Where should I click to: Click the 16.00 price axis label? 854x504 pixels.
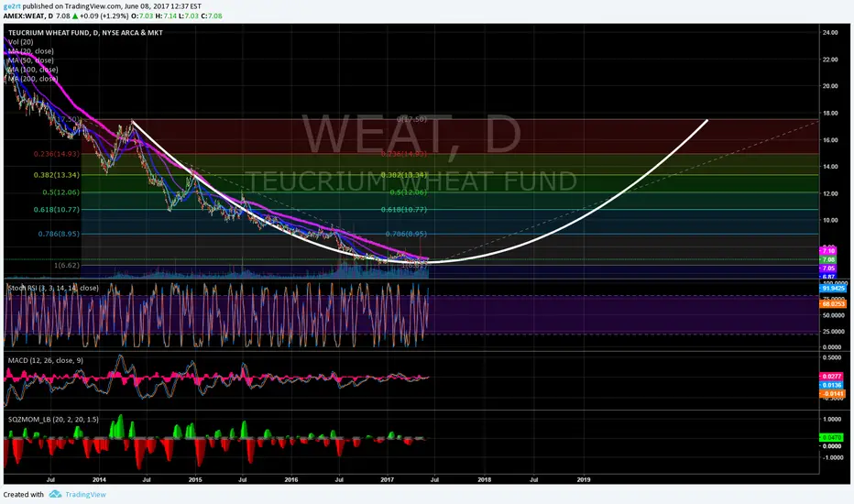pyautogui.click(x=830, y=140)
